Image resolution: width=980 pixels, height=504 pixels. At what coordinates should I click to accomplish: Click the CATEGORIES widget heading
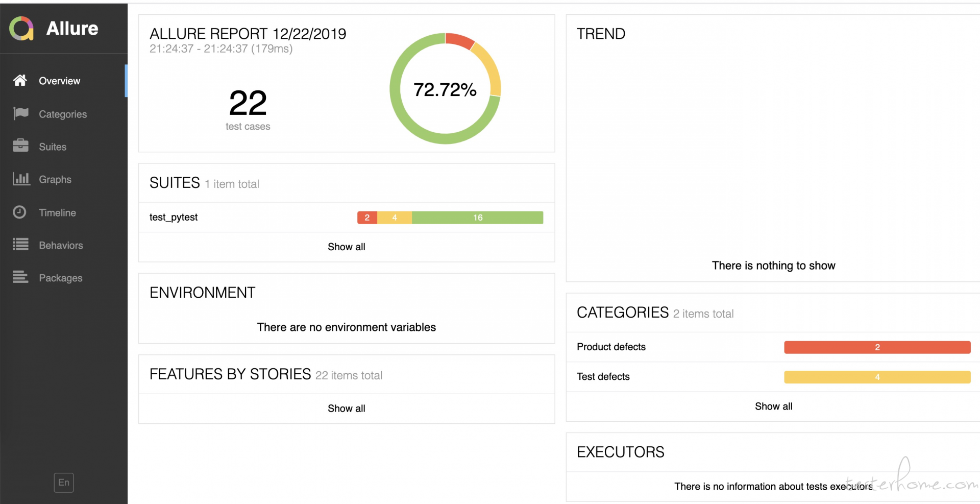[623, 313]
